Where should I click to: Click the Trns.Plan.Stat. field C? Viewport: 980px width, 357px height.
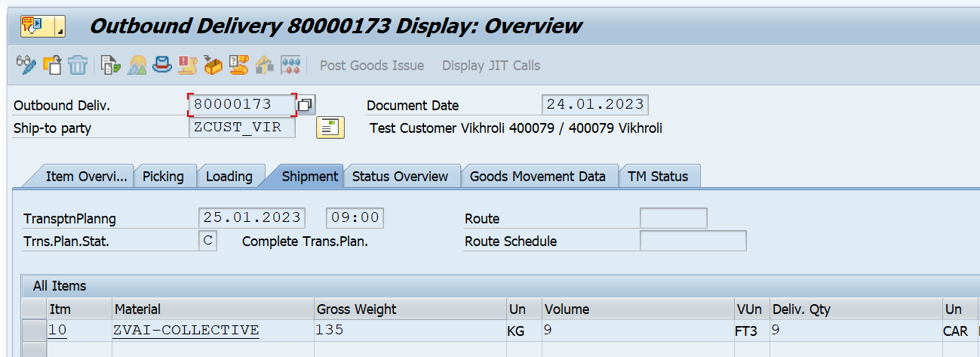(208, 242)
